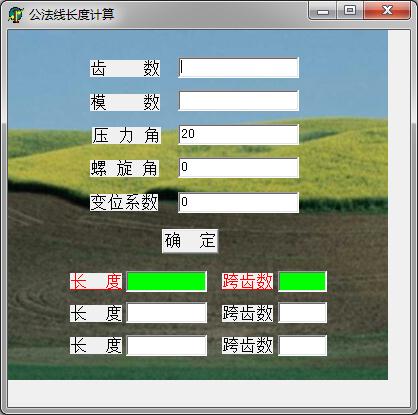Click the 螺旋角 input field
418x415 pixels.
click(x=239, y=168)
